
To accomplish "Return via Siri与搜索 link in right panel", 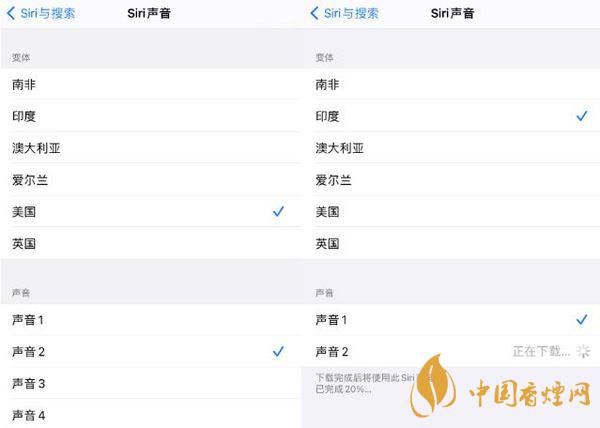I will coord(350,14).
